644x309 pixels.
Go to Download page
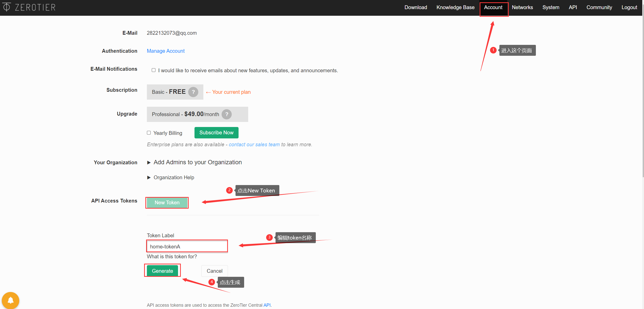click(x=416, y=7)
